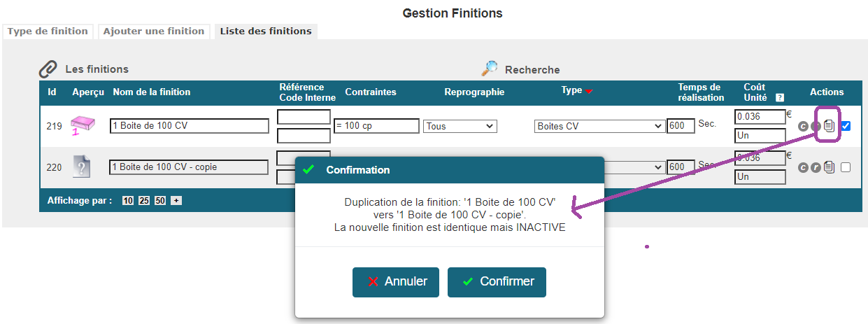Sort by Type using the red arrow
The image size is (868, 324).
click(589, 92)
